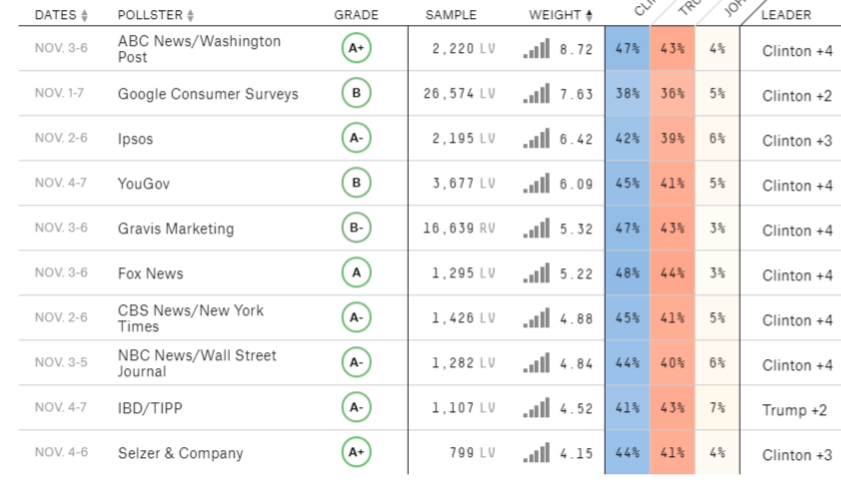Click the Trump +2 leader result
Screen dimensions: 841x494
pyautogui.click(x=794, y=410)
